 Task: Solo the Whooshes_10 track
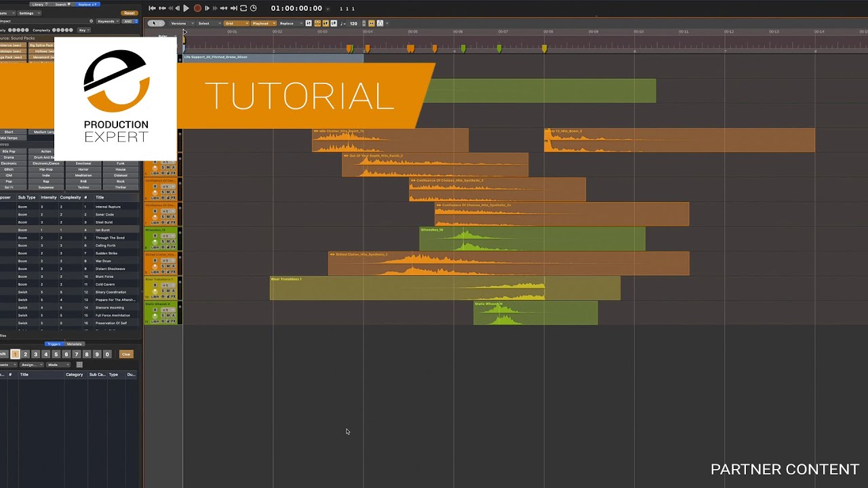163,241
